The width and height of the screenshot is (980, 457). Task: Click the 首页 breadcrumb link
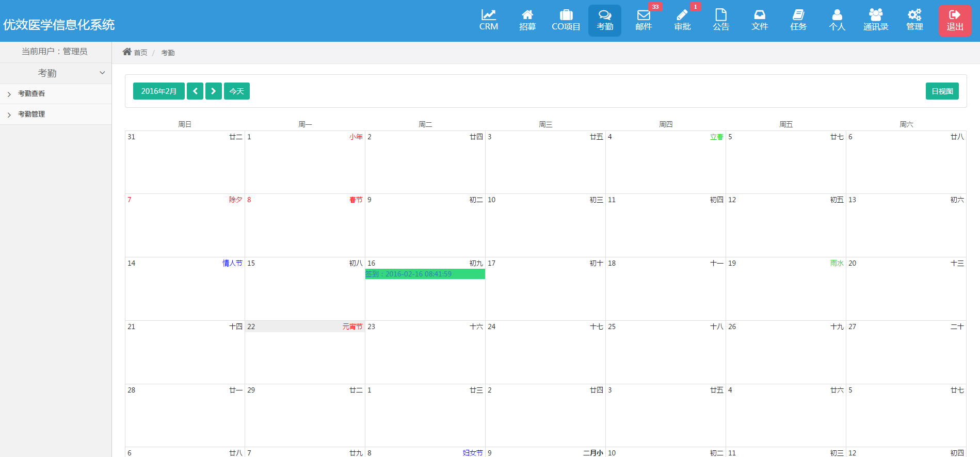coord(140,53)
